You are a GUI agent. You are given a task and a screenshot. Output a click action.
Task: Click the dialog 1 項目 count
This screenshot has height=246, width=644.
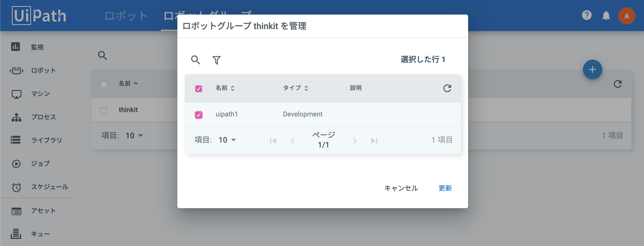442,140
